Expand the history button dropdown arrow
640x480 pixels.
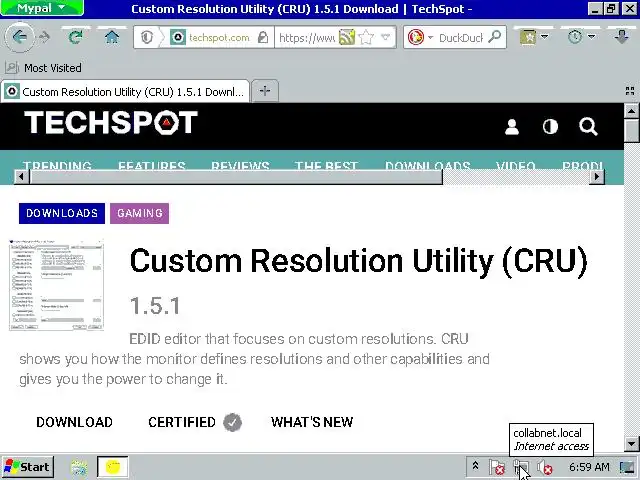pyautogui.click(x=591, y=37)
